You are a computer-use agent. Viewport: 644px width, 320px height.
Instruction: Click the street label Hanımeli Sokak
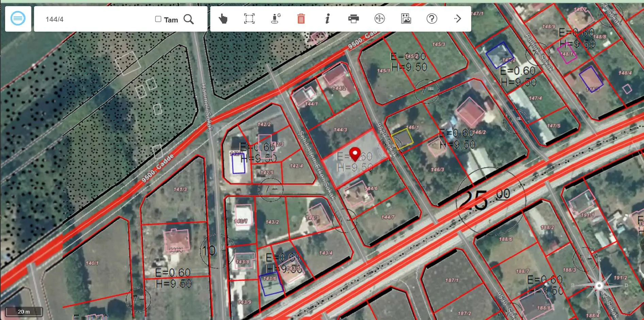pos(207,107)
